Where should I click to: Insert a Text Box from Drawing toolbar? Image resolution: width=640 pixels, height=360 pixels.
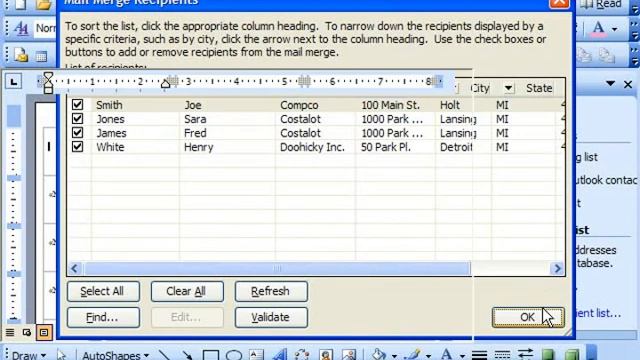tap(257, 355)
